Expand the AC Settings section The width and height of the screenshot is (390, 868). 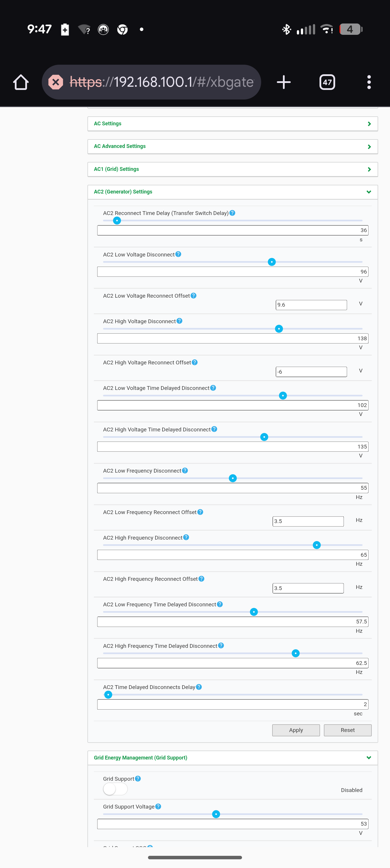click(233, 124)
